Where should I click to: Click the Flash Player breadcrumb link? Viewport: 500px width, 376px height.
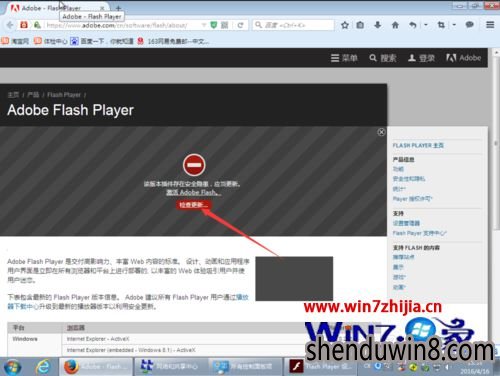click(64, 95)
